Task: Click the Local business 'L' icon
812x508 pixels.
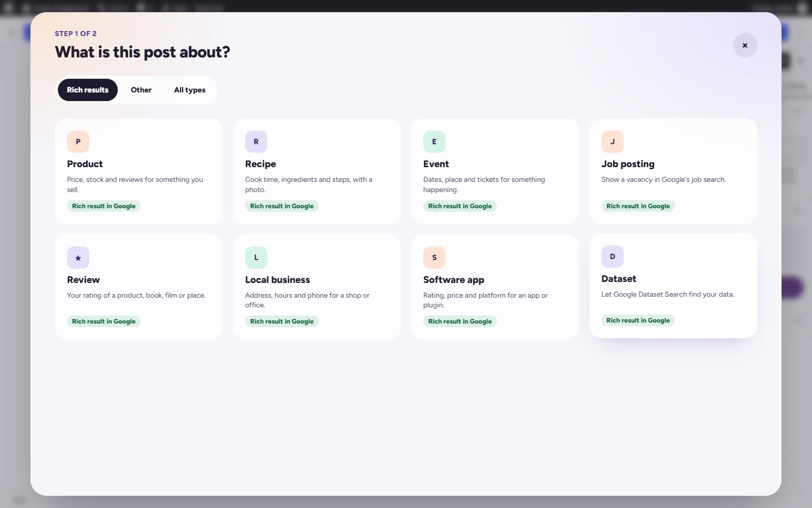Action: tap(256, 258)
